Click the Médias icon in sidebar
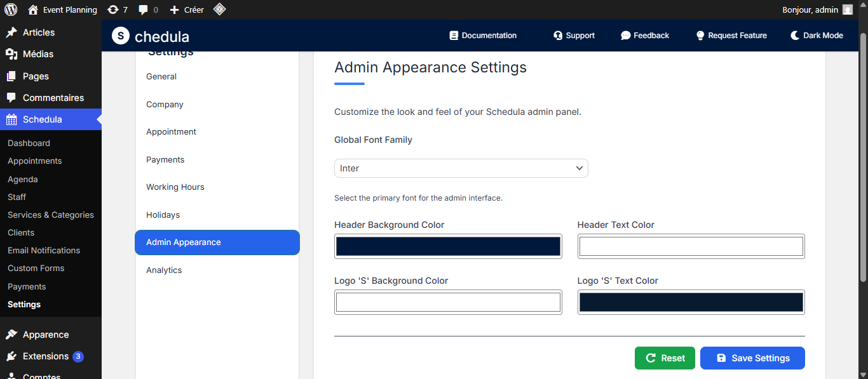This screenshot has width=868, height=379. (x=11, y=54)
